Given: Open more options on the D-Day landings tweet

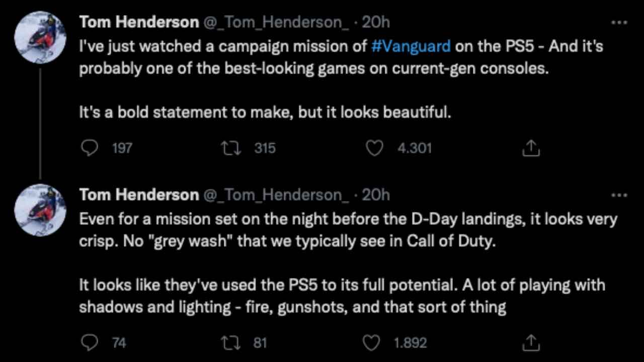Looking at the screenshot, I should 619,195.
